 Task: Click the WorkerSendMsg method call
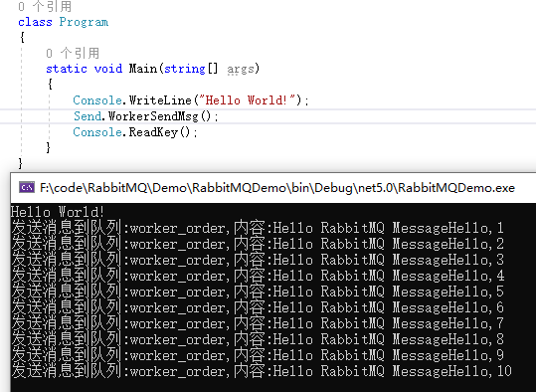(153, 116)
